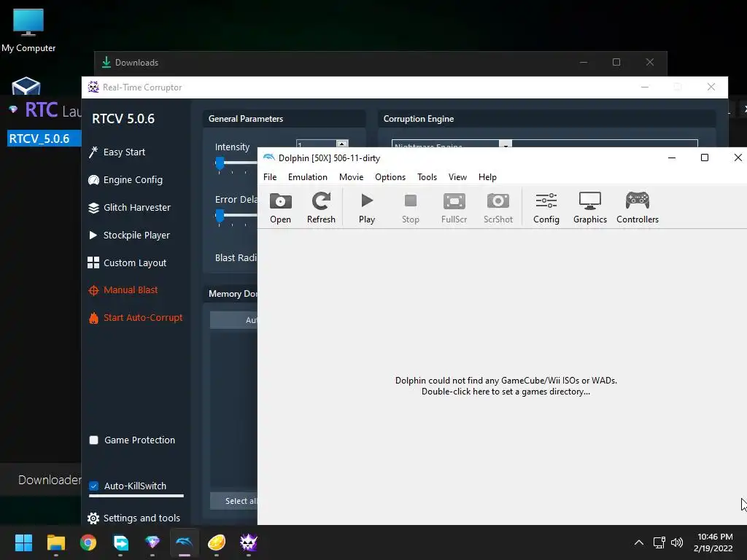Click the Open toolbar icon in Dolphin
The height and width of the screenshot is (560, 747).
tap(280, 208)
